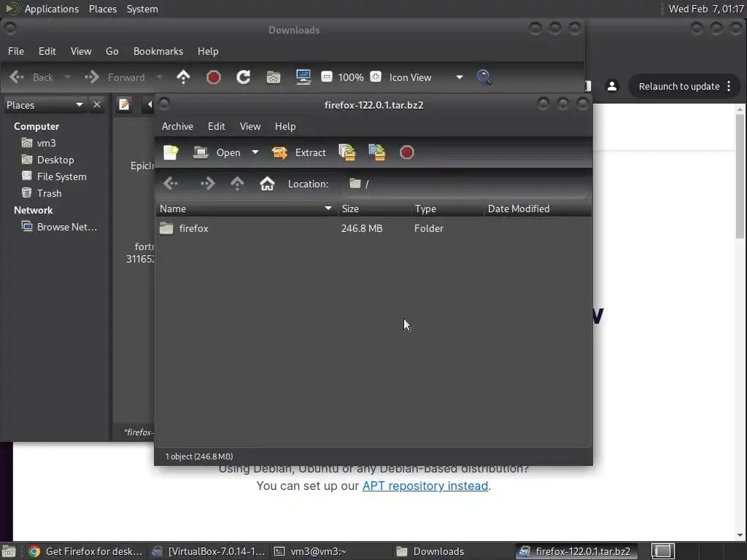Click the APT repository instead link
Screen dimensions: 747x560
425,486
